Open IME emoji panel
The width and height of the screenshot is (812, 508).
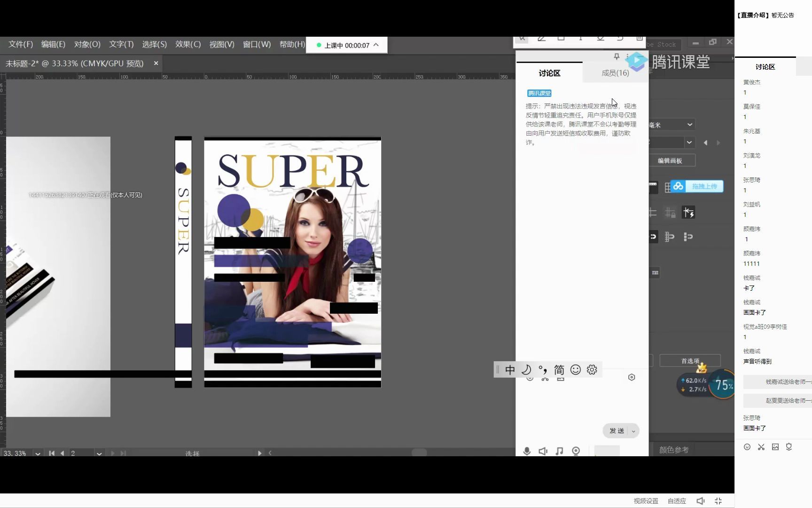(x=576, y=370)
